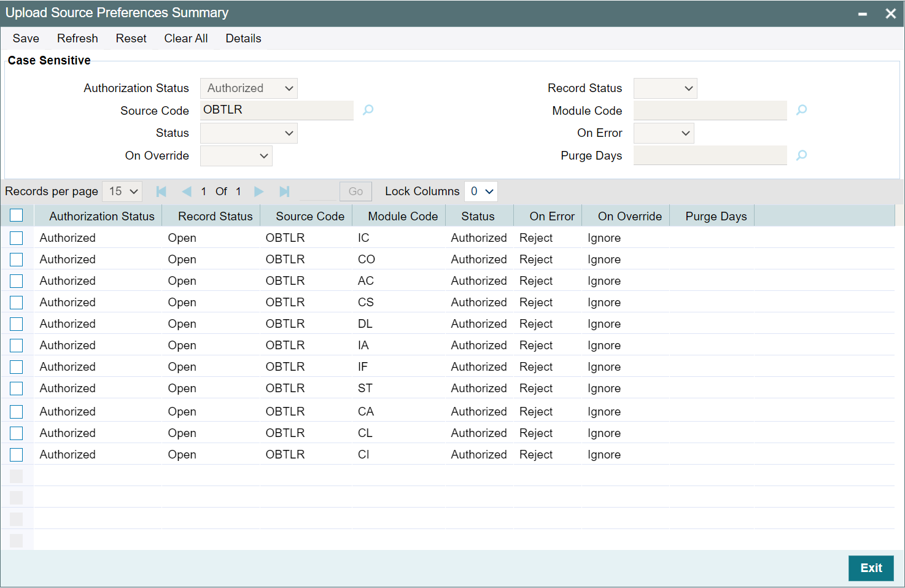Click the Record Status column header
This screenshot has width=905, height=588.
point(216,216)
